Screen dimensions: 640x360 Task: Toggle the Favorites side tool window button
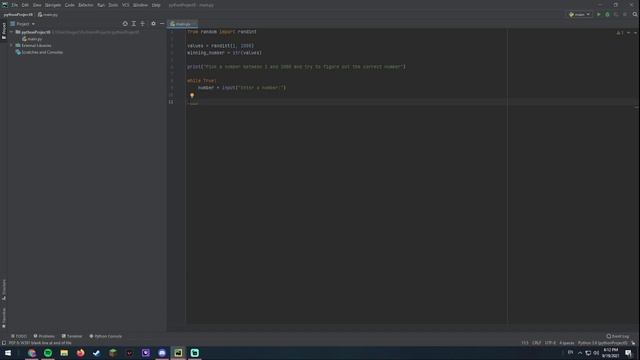tap(4, 318)
